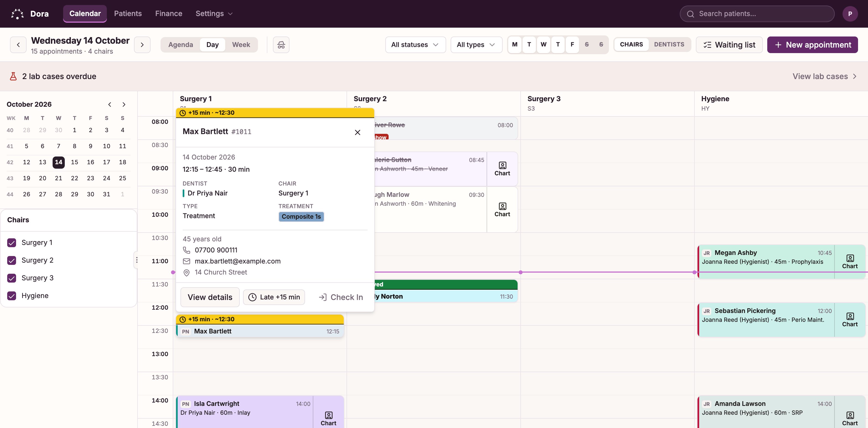Switch to the Agenda view tab
868x428 pixels.
(181, 45)
